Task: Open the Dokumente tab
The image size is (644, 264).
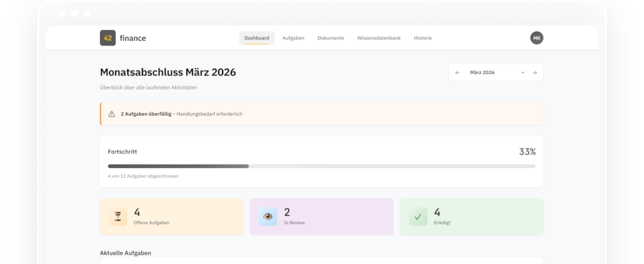Action: pyautogui.click(x=330, y=38)
